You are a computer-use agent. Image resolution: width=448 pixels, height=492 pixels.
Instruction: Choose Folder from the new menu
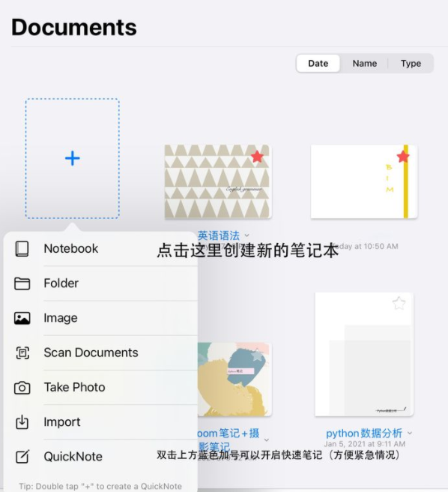click(100, 283)
